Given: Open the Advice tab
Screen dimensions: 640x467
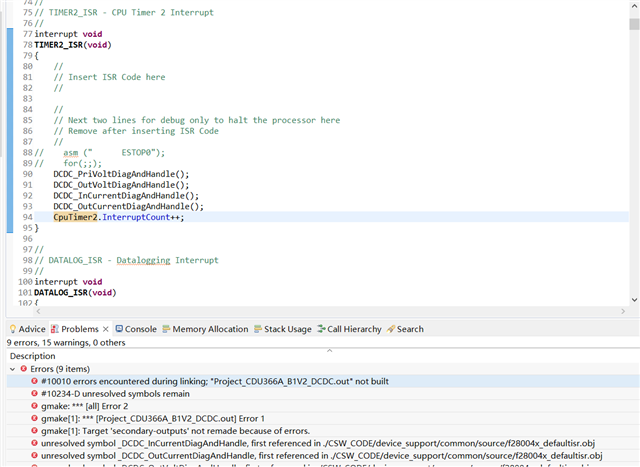Looking at the screenshot, I should tap(27, 329).
